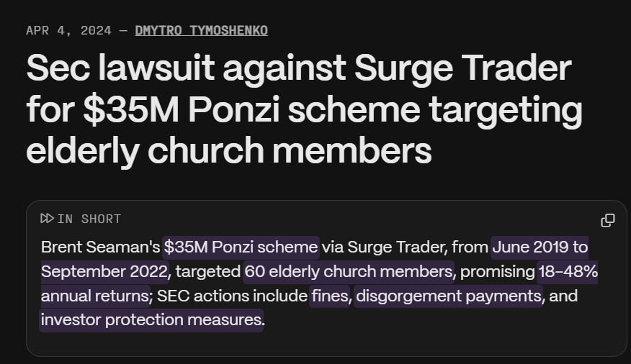This screenshot has height=364, width=631.
Task: Open author Dmytro Tymoshenko's page
Action: click(x=201, y=30)
